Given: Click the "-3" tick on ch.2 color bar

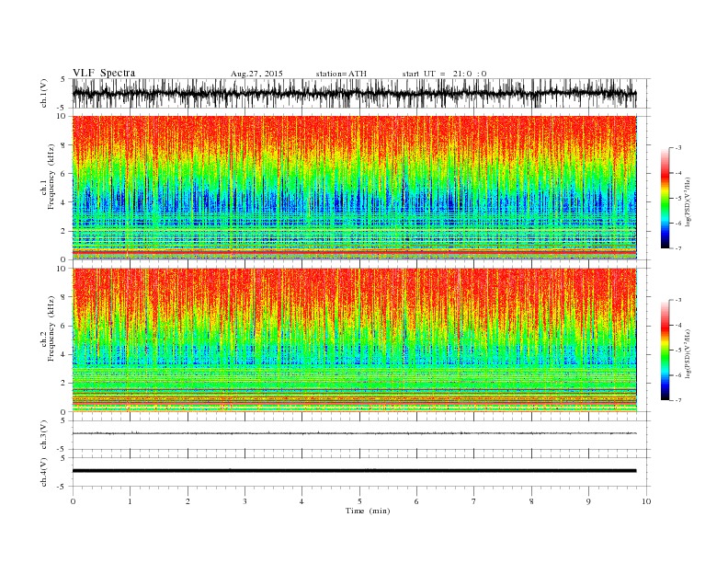Looking at the screenshot, I should click(x=677, y=300).
